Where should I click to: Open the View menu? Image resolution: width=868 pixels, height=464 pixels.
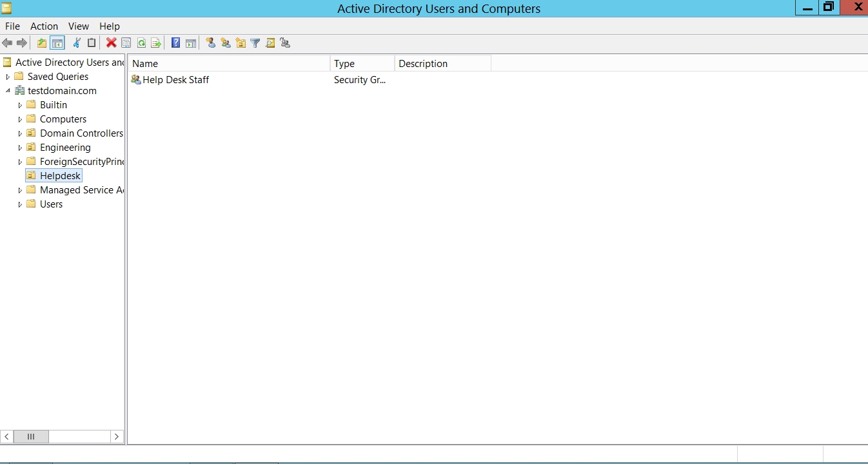coord(79,26)
